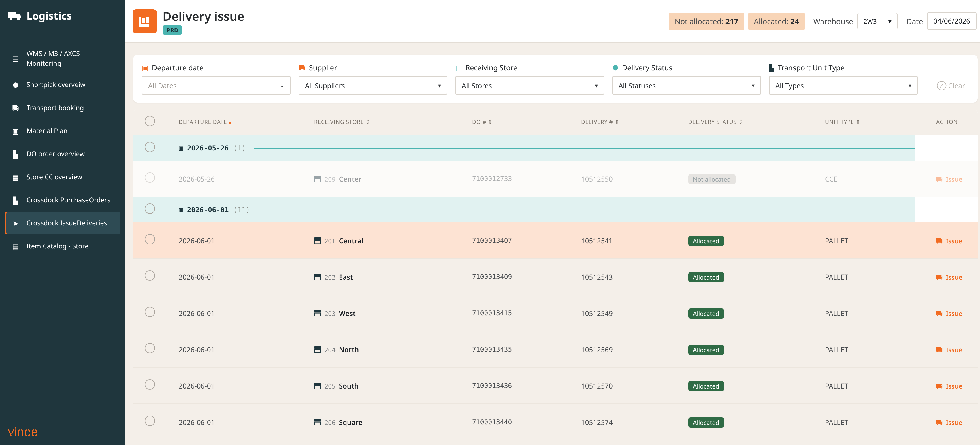Go to Store CC overview menu item
980x445 pixels.
62,177
